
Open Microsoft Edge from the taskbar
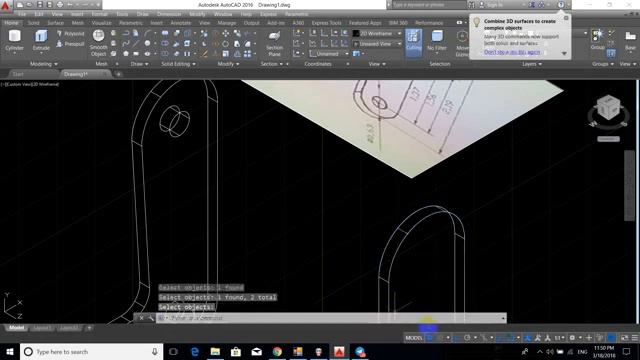tap(195, 351)
